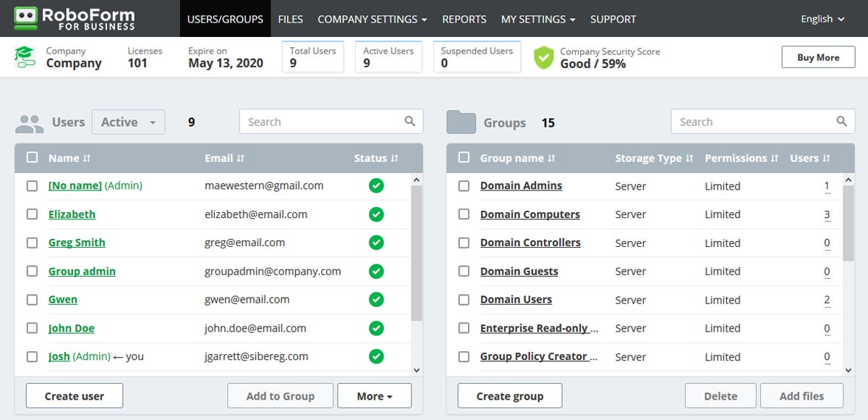
Task: Sort users by Name column arrows
Action: (87, 159)
